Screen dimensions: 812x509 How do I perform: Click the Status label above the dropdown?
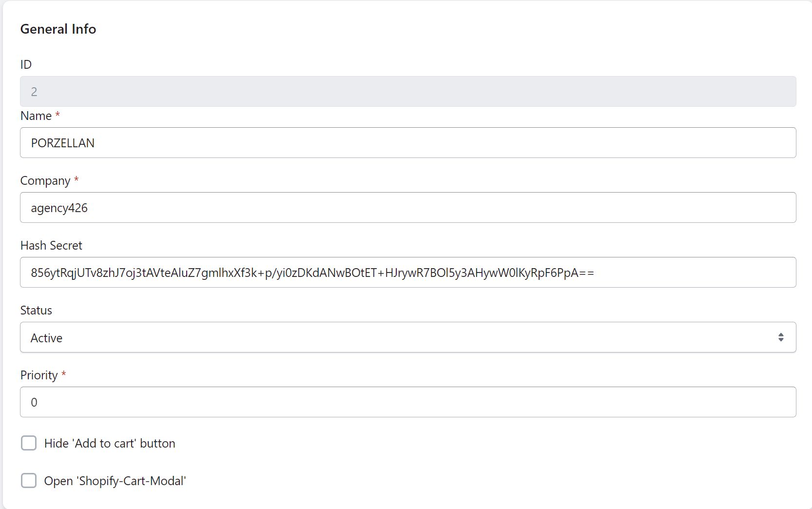pyautogui.click(x=36, y=311)
